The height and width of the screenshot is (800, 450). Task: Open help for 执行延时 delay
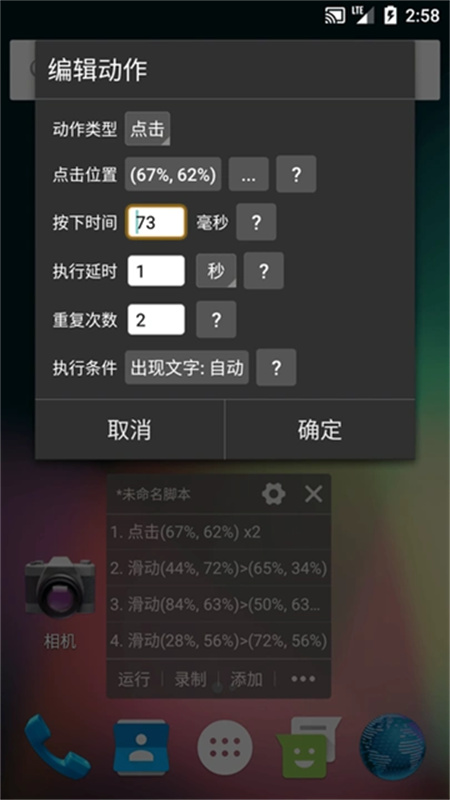[264, 271]
